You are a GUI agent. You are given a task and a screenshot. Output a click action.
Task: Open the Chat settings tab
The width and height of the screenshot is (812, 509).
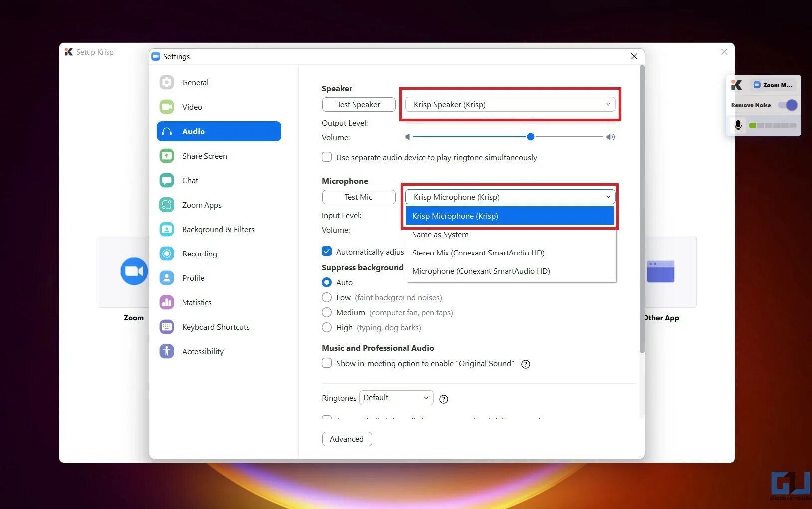click(219, 180)
